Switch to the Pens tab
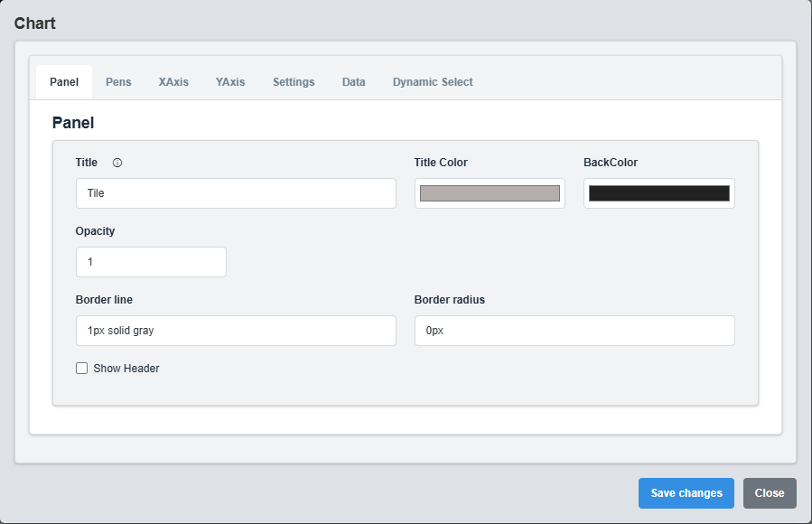The width and height of the screenshot is (812, 524). (118, 81)
